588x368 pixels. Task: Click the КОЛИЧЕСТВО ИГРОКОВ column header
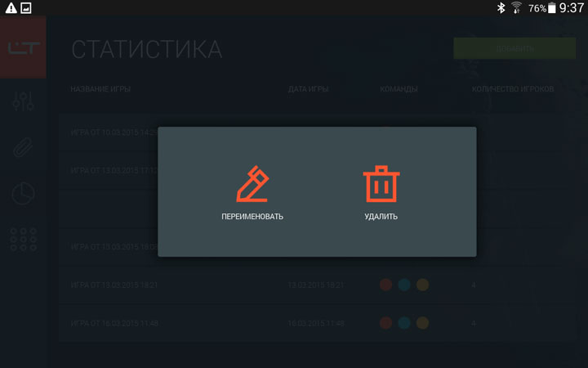[513, 88]
